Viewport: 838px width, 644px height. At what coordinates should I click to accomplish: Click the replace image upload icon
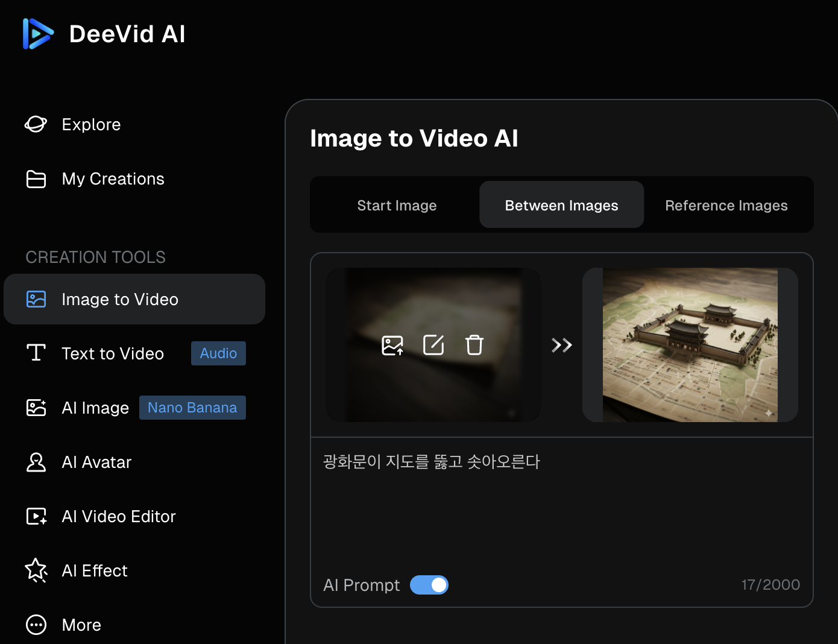392,346
